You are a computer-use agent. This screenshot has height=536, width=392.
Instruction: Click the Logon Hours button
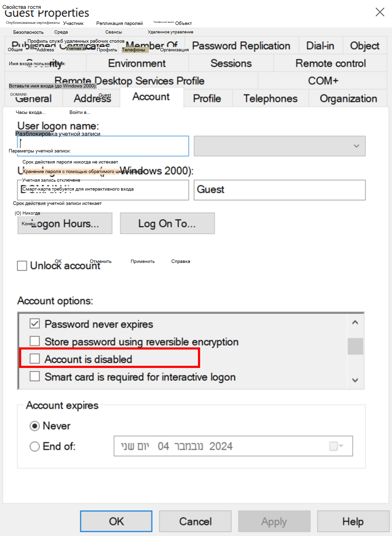click(x=65, y=223)
